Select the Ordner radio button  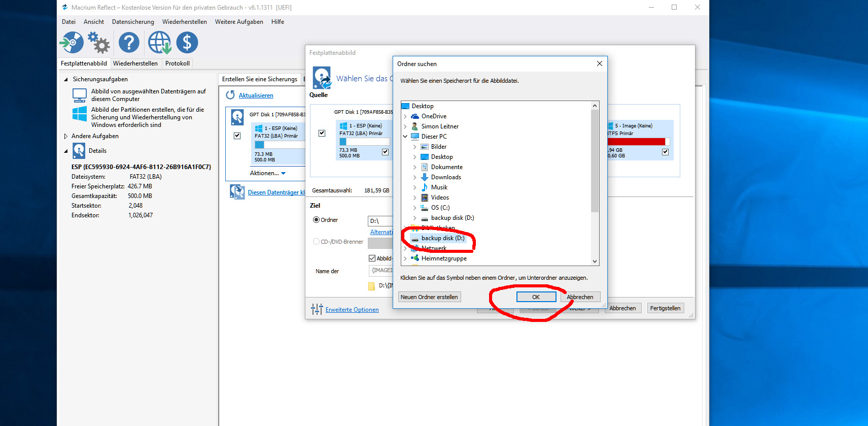[x=316, y=220]
